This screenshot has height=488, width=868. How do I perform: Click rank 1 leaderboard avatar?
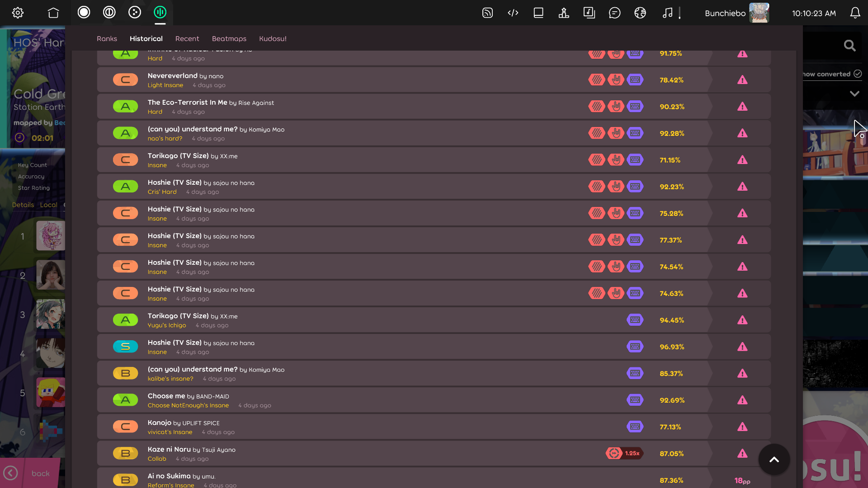51,235
